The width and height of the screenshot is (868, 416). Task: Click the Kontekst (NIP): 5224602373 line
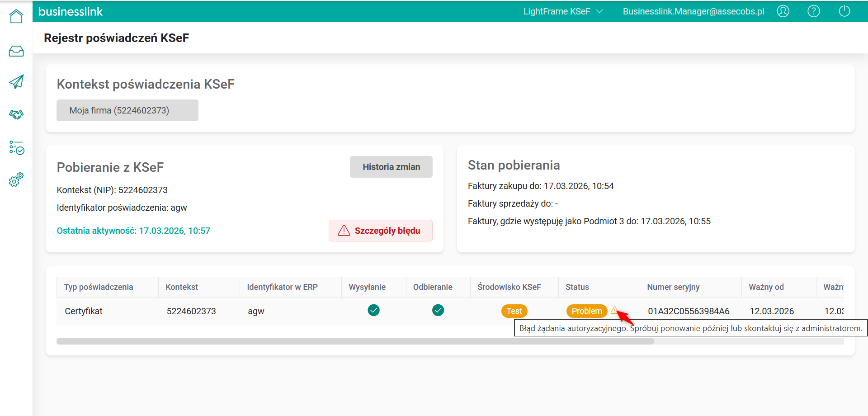click(x=112, y=190)
